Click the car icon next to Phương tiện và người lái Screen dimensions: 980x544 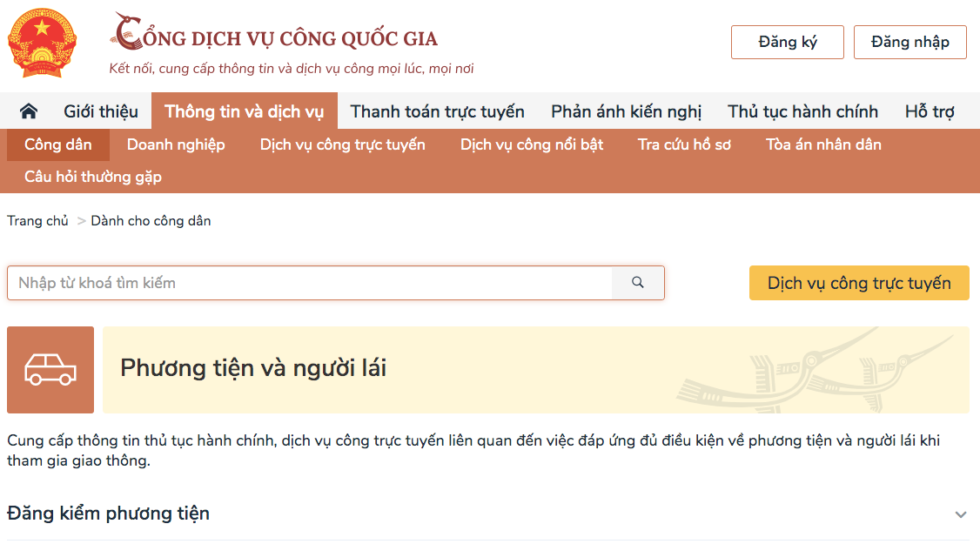coord(50,369)
